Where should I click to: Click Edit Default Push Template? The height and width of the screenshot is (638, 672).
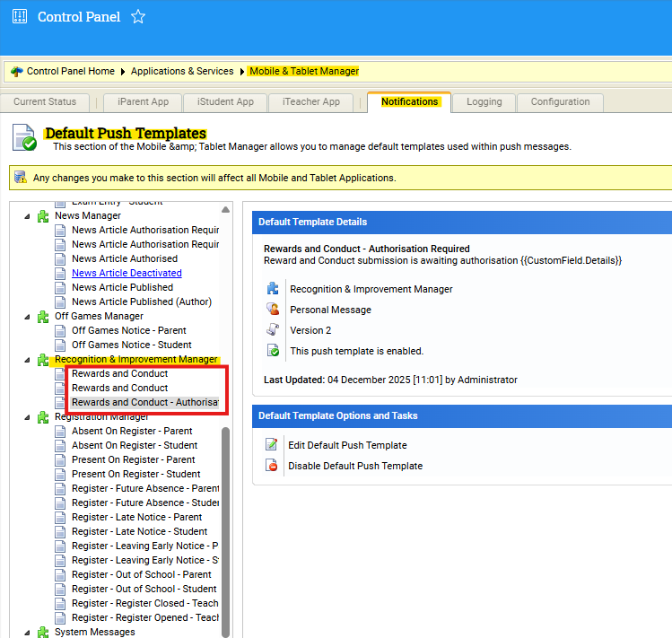[x=347, y=445]
